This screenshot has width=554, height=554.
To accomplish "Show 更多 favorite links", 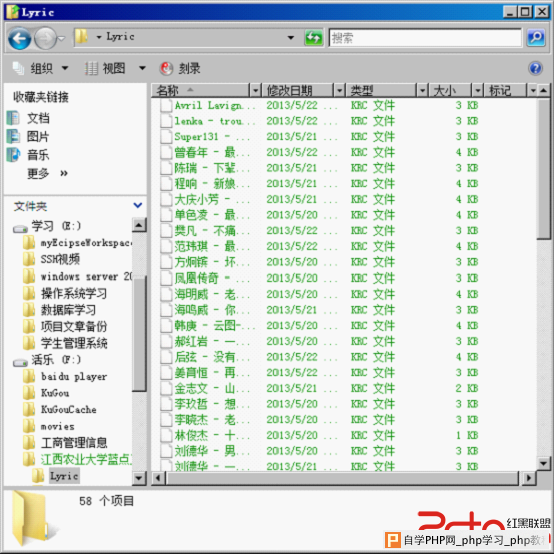I will coord(47,173).
